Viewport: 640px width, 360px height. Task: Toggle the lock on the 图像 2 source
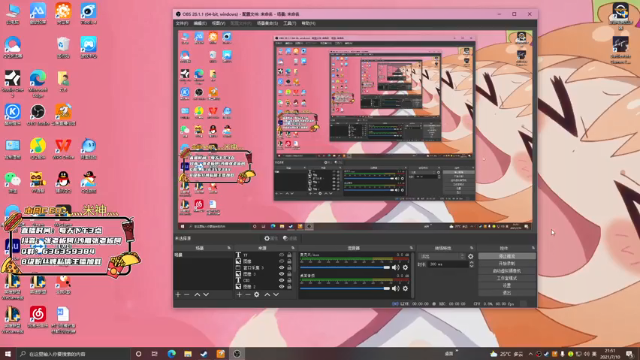coord(289,287)
